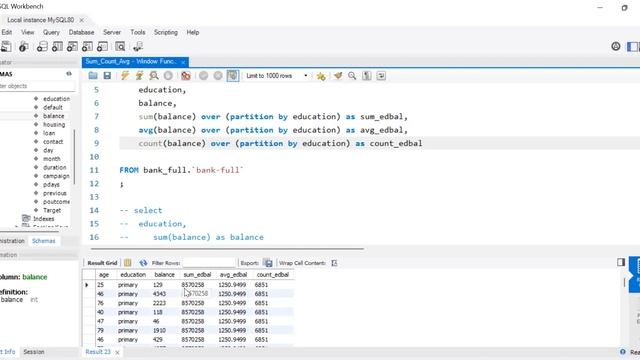Click the create new view icon
Image resolution: width=640 pixels, height=360 pixels.
click(72, 47)
